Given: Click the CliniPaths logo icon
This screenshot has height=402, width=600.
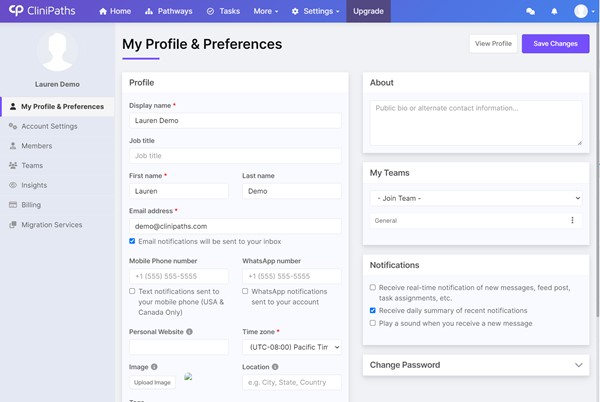Looking at the screenshot, I should [x=16, y=11].
